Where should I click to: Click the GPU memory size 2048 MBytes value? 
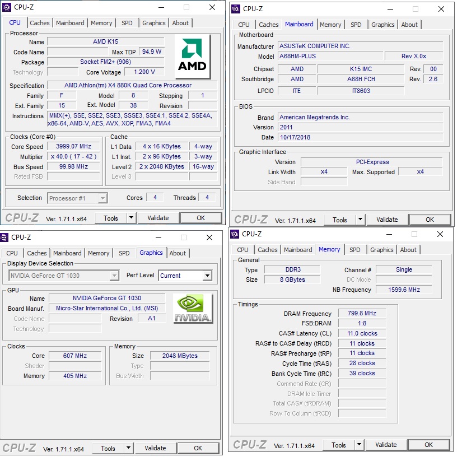180,356
